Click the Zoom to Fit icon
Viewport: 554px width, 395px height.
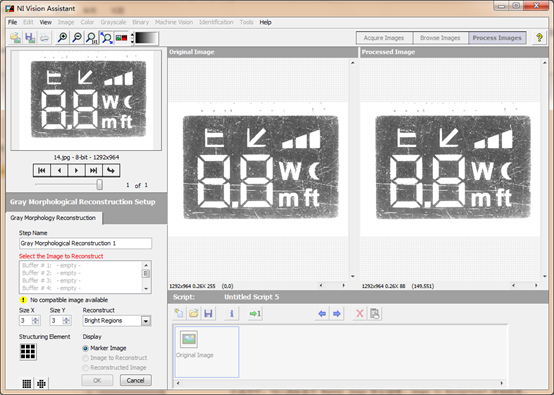tap(106, 37)
